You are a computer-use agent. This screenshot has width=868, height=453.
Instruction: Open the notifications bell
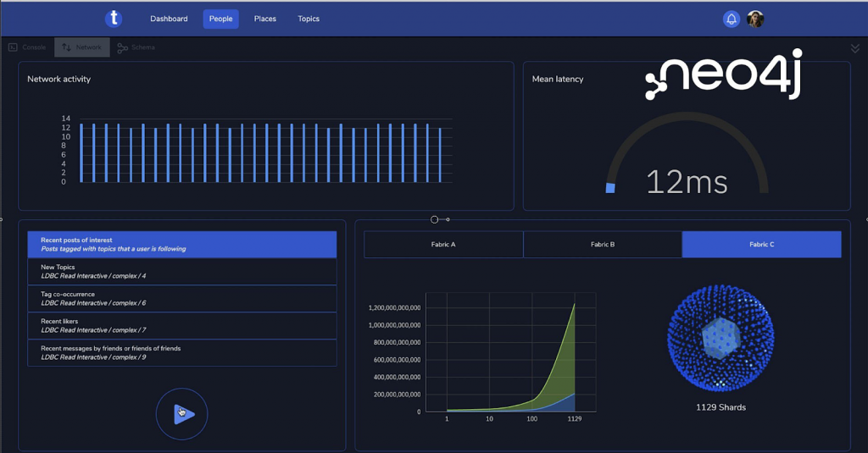(x=732, y=19)
